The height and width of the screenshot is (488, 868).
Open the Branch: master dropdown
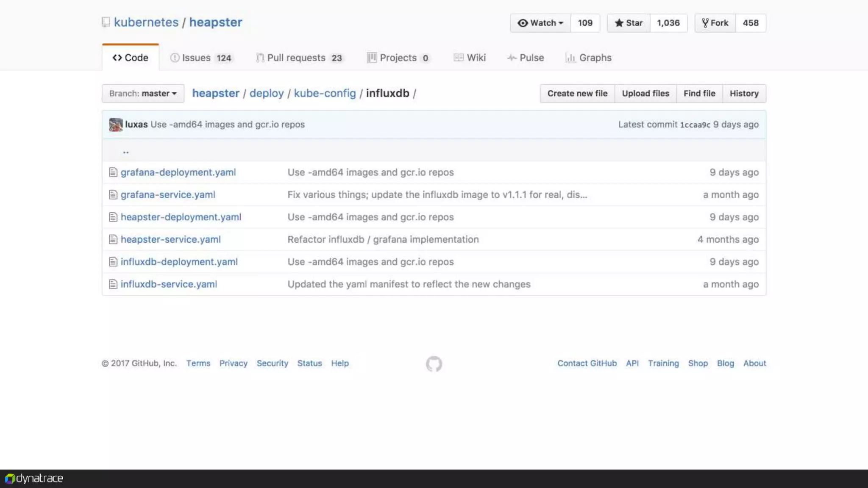(x=143, y=94)
